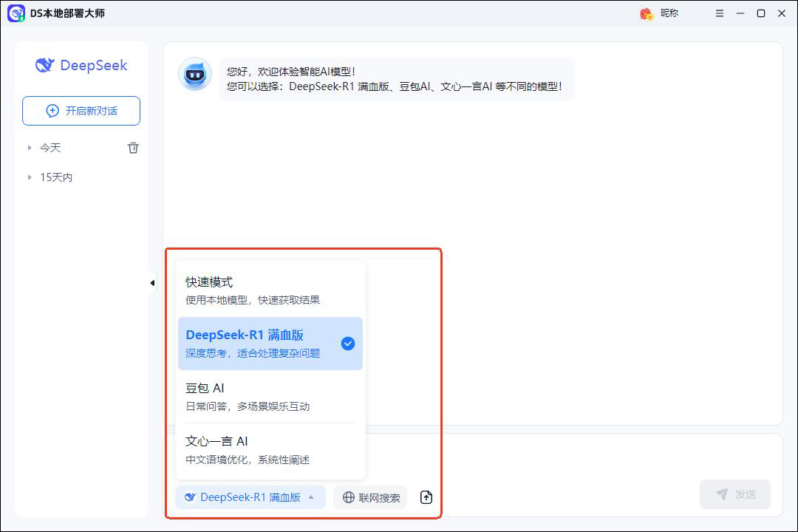This screenshot has width=798, height=532.
Task: Choose 文心一言 AI model
Action: [x=270, y=450]
